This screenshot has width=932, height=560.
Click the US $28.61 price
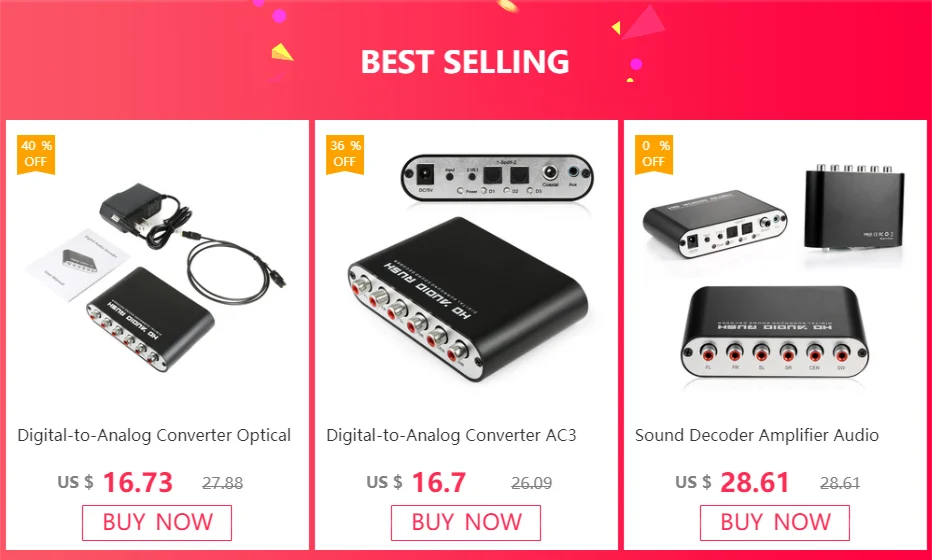point(732,482)
